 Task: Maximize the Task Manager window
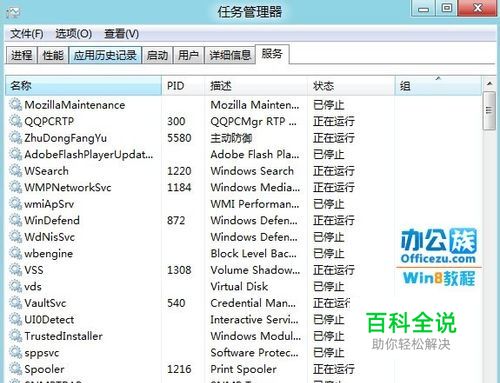(447, 8)
